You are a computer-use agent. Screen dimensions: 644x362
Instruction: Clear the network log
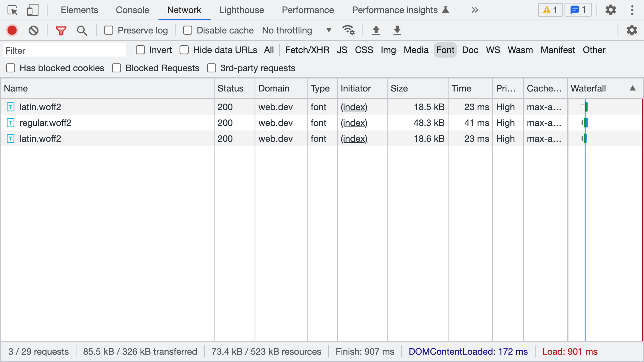(x=34, y=30)
